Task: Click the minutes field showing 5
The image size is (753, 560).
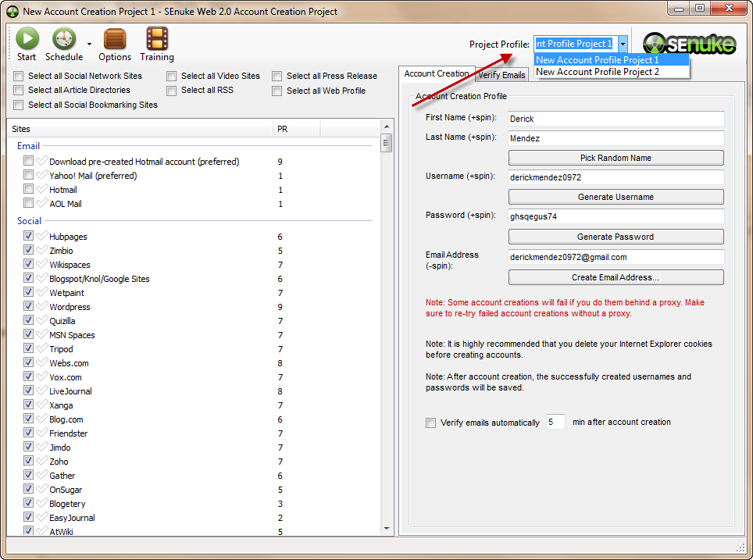Action: (x=555, y=422)
